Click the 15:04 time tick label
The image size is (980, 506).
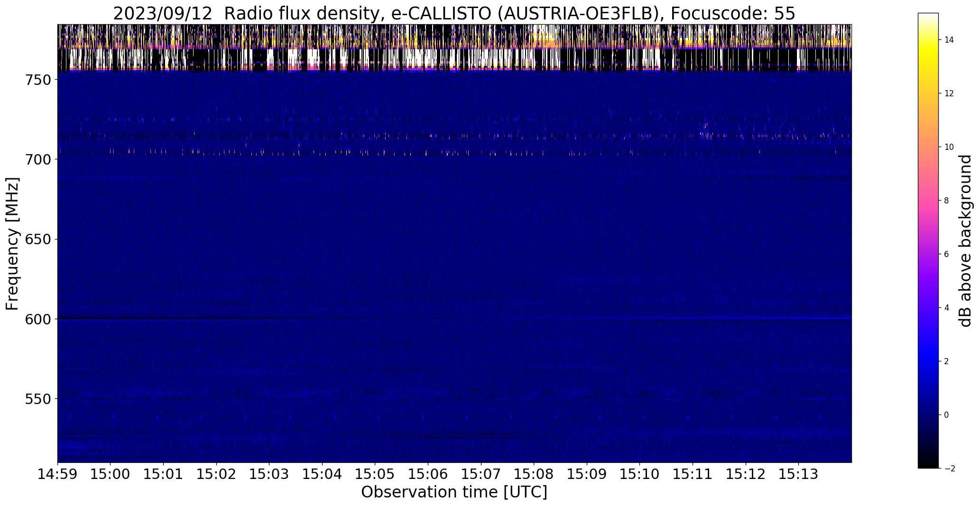323,474
